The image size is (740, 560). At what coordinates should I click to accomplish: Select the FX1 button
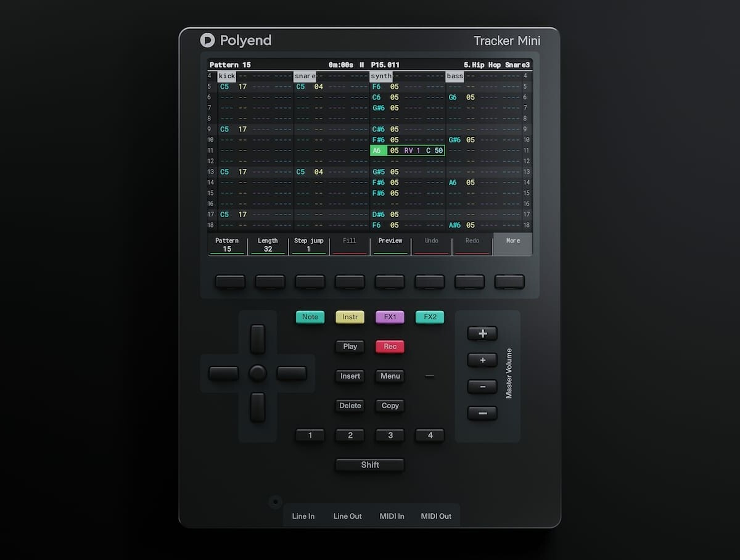(x=390, y=316)
